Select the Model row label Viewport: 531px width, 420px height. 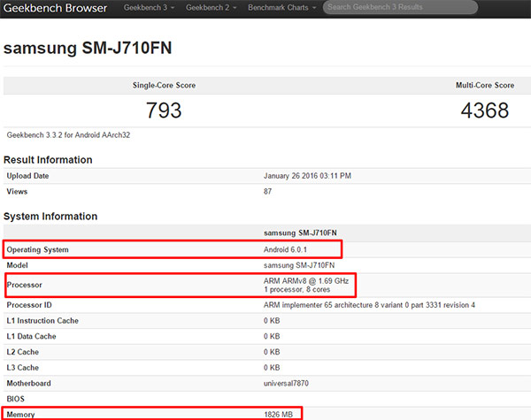point(18,265)
